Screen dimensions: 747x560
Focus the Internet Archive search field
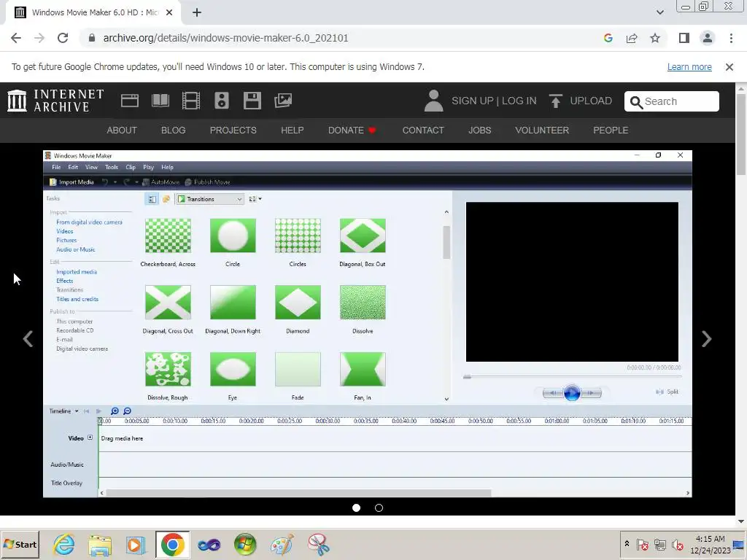(672, 101)
